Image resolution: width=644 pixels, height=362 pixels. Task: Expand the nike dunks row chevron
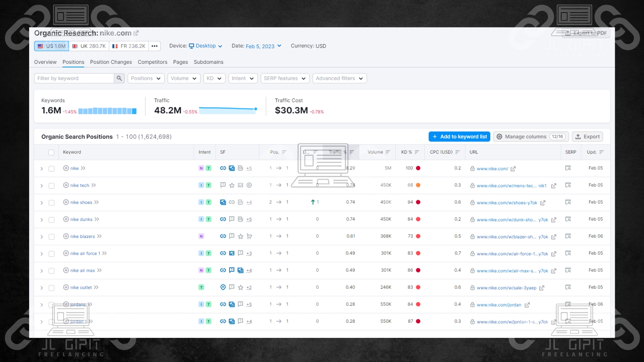(x=42, y=220)
